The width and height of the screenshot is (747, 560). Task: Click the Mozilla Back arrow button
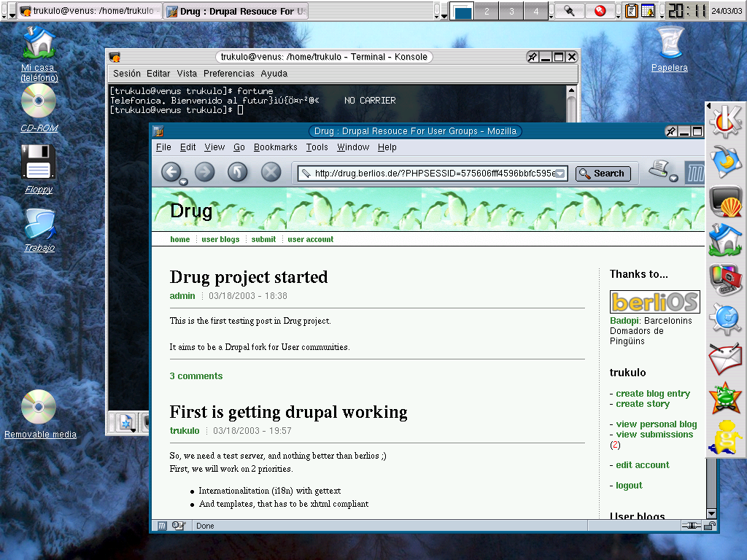(171, 172)
